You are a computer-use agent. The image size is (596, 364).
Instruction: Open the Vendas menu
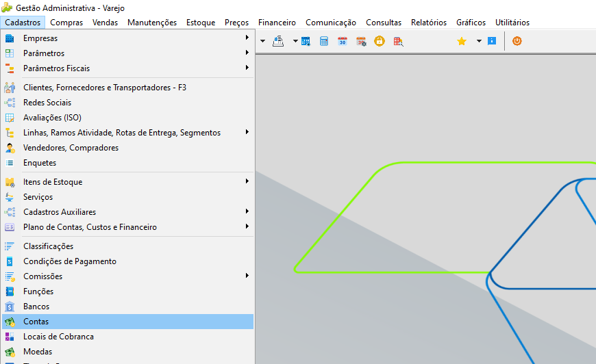105,23
